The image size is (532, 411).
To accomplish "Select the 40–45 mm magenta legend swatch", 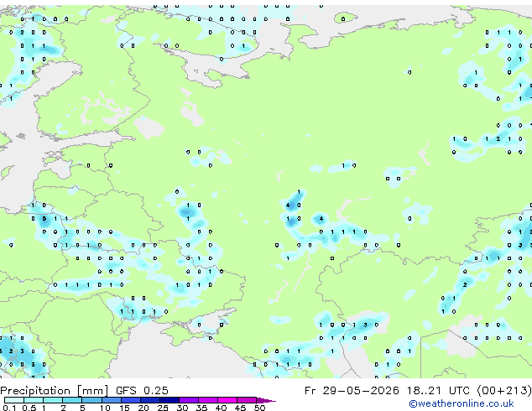I will 227,400.
